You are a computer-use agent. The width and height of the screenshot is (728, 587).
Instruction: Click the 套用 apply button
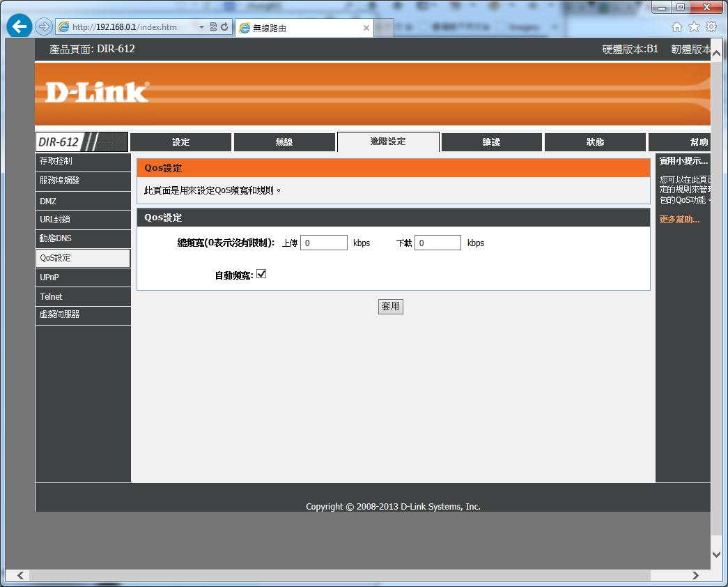(x=390, y=307)
